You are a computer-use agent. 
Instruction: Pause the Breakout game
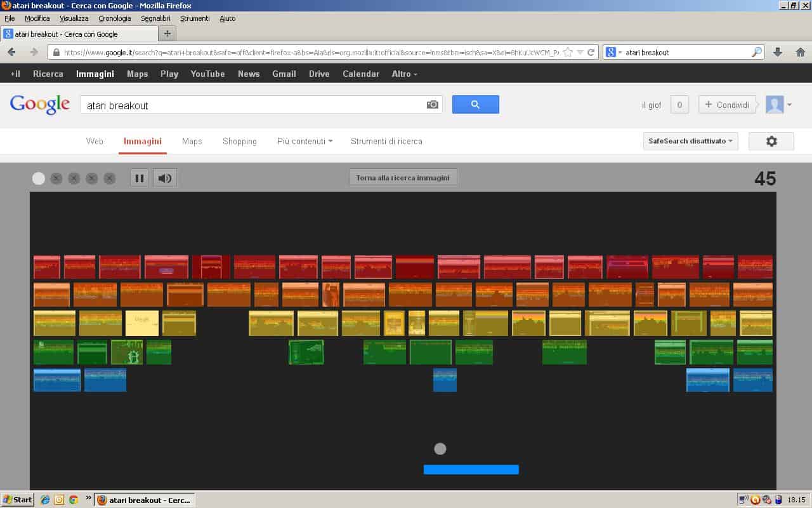point(140,178)
